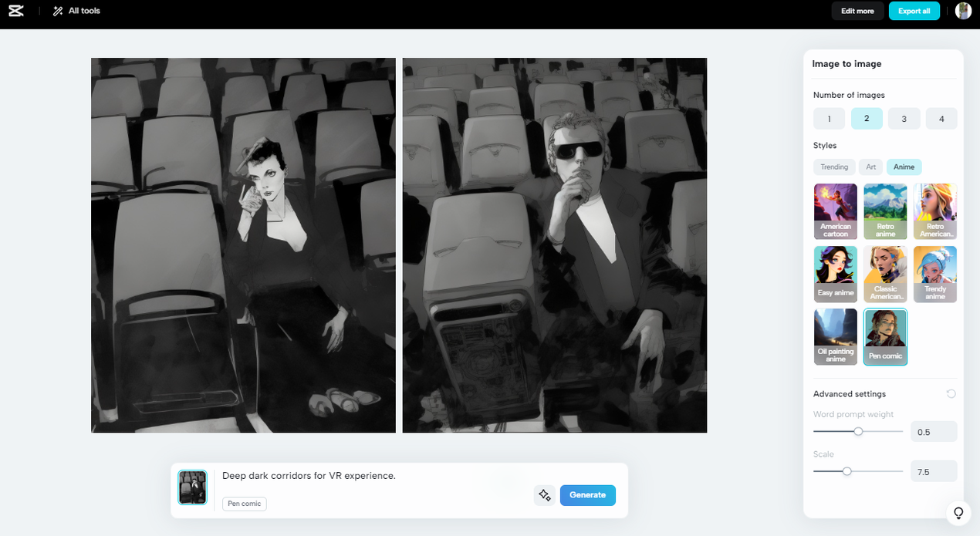Click the Export all button

click(914, 11)
